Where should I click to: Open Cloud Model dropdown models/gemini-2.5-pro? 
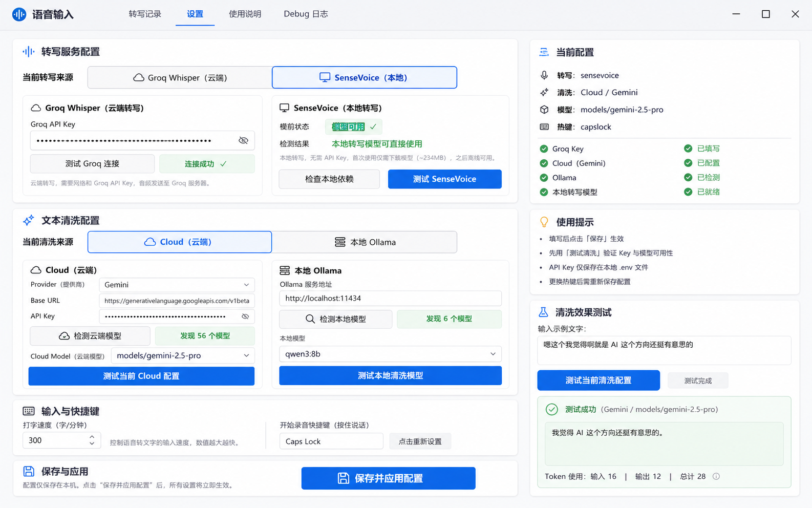[x=183, y=355]
